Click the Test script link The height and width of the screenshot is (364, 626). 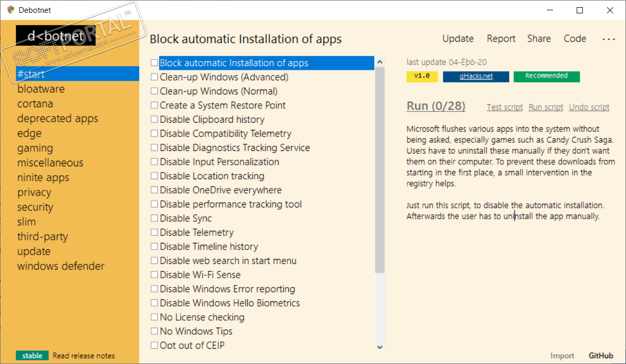[505, 107]
